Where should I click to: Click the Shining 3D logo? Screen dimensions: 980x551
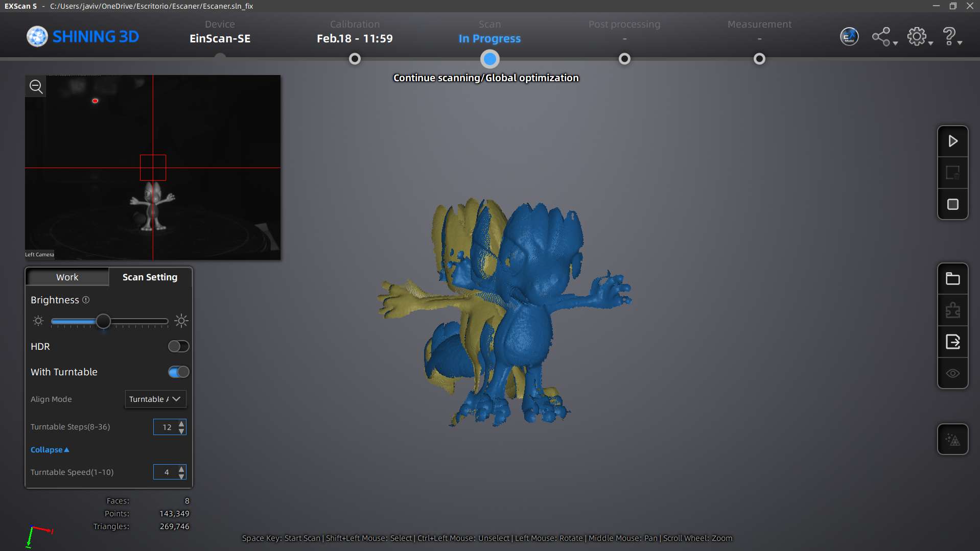click(x=83, y=37)
